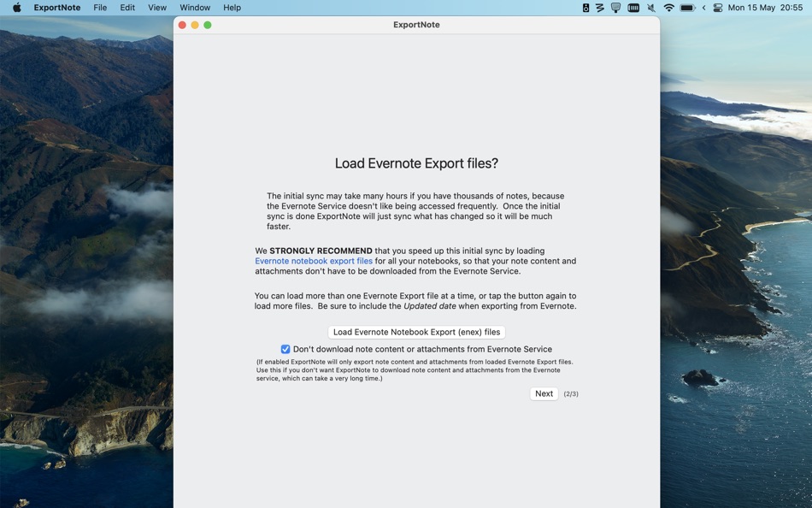Click the "Load Evernote Export files?" heading
This screenshot has height=508, width=812.
point(416,163)
